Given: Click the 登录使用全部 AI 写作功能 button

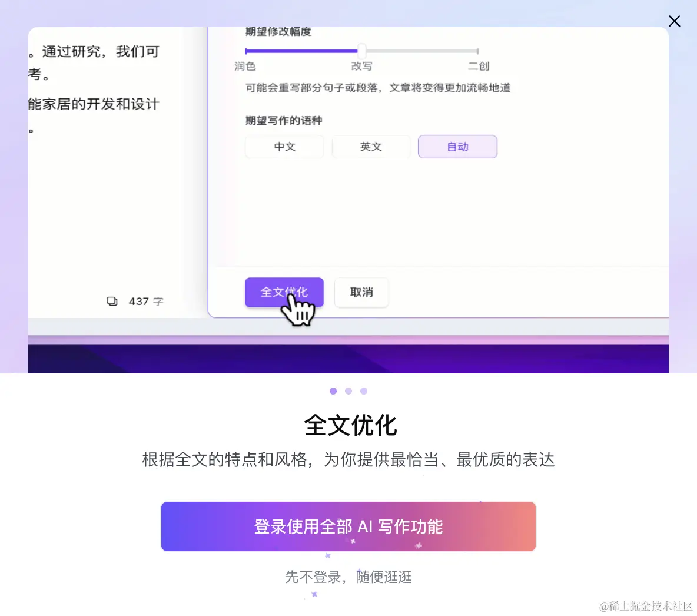Looking at the screenshot, I should (348, 526).
